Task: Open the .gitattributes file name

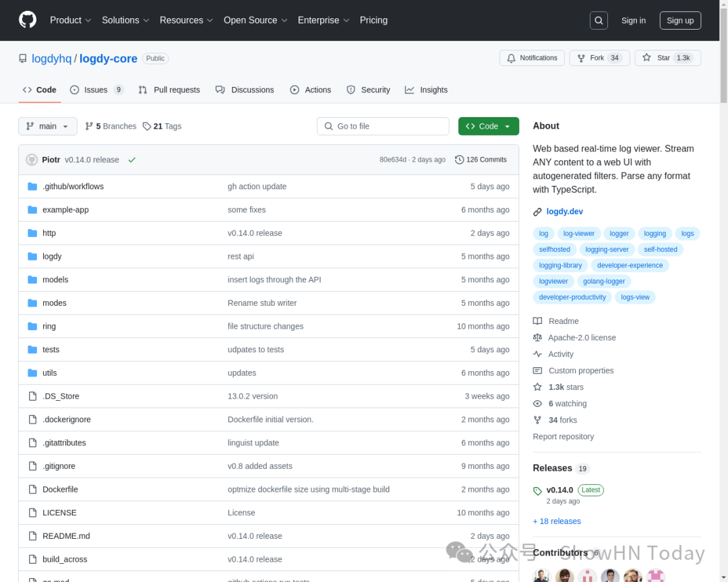Action: point(65,443)
